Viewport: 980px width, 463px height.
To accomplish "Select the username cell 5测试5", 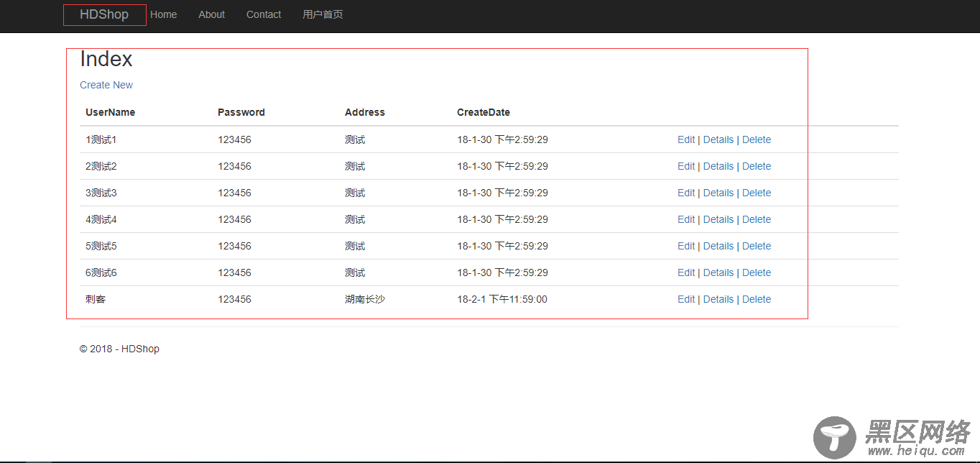I will (x=101, y=246).
